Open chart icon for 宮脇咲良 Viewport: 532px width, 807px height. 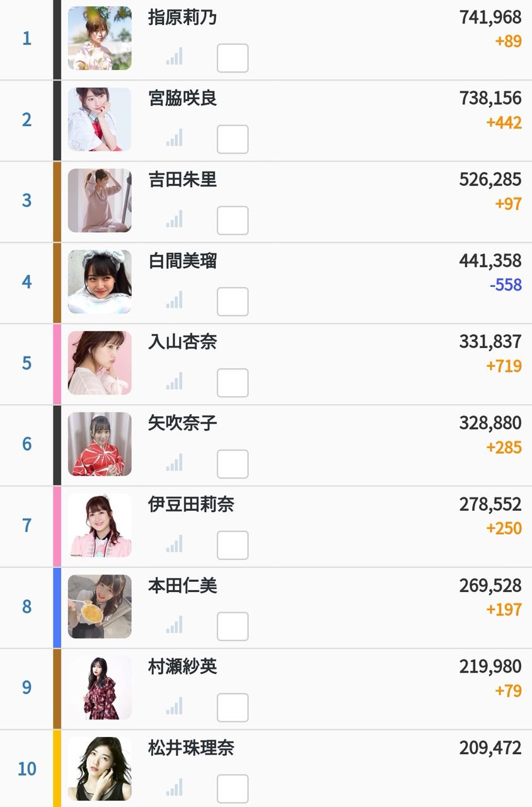tap(175, 137)
